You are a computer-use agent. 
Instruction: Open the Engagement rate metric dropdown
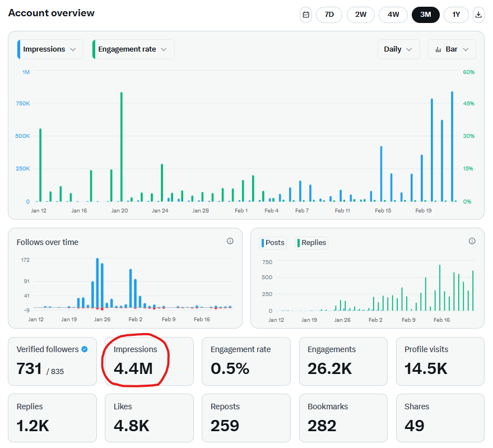point(133,49)
